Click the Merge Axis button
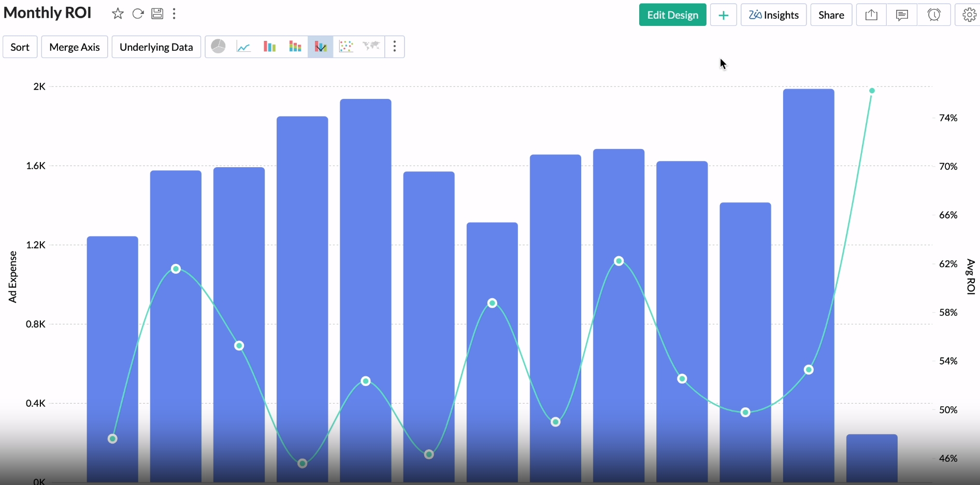 coord(75,47)
